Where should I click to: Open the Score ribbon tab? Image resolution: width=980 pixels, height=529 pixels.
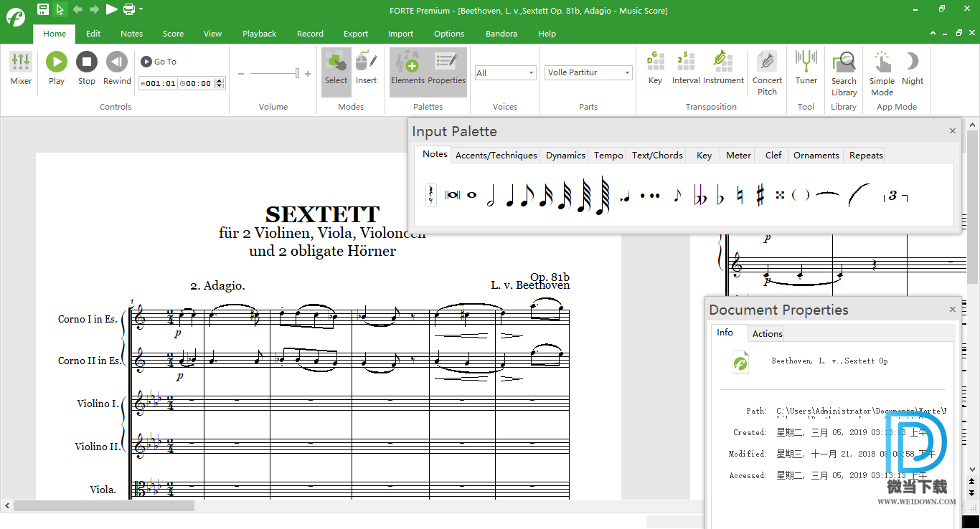(x=173, y=34)
